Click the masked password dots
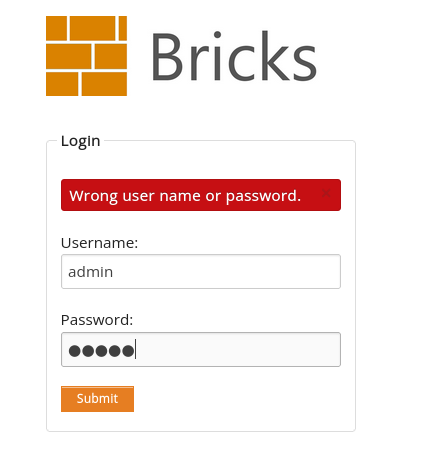This screenshot has height=455, width=428. click(101, 351)
